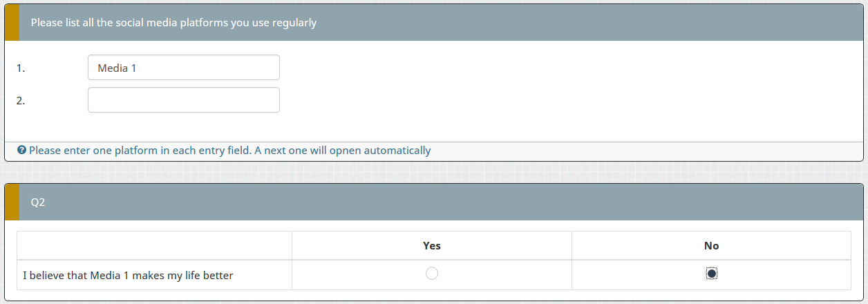
Task: Click the blank top-left table header cell
Action: [x=154, y=246]
